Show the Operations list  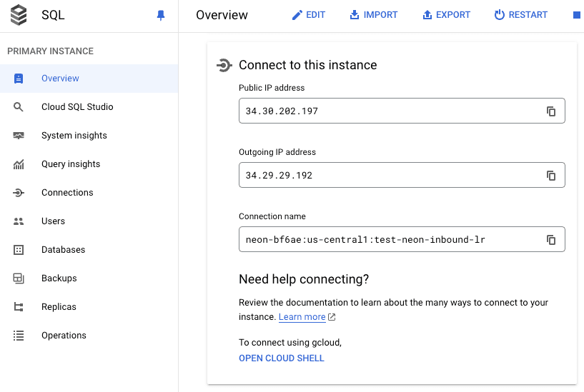[64, 336]
